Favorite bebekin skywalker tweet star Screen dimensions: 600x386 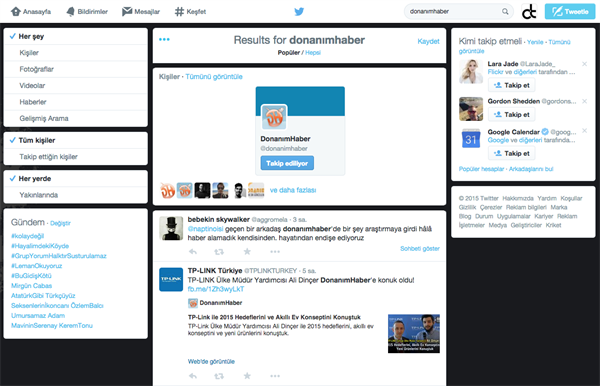pyautogui.click(x=247, y=251)
